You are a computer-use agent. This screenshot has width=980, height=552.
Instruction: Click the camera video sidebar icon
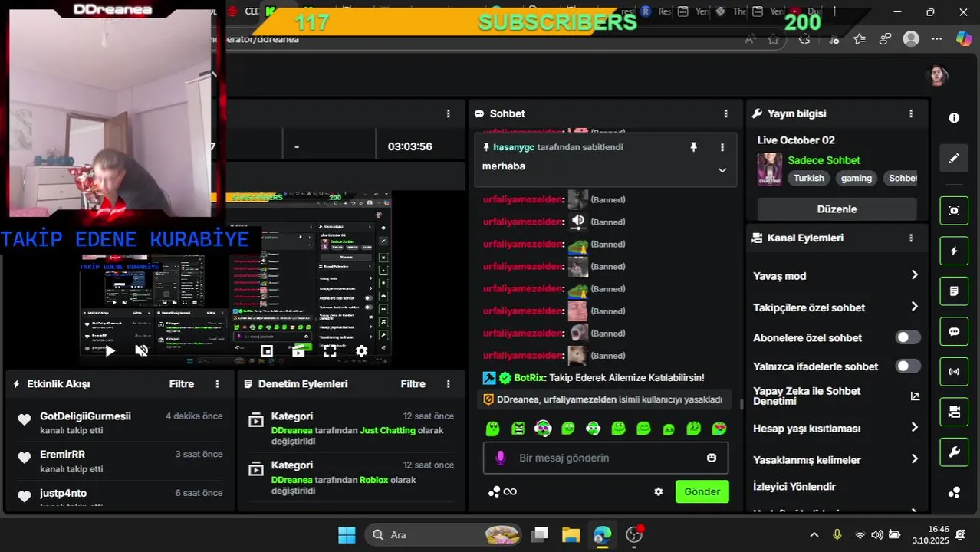point(954,412)
